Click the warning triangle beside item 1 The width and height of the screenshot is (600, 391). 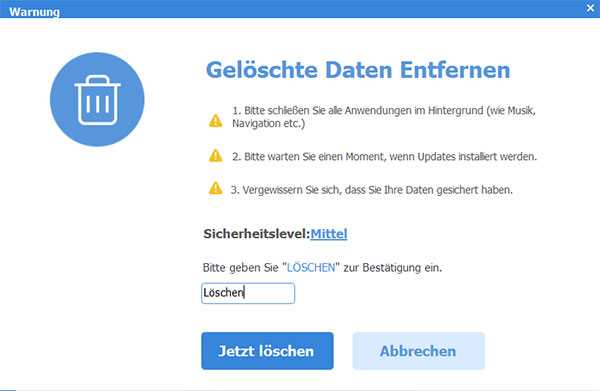(215, 121)
